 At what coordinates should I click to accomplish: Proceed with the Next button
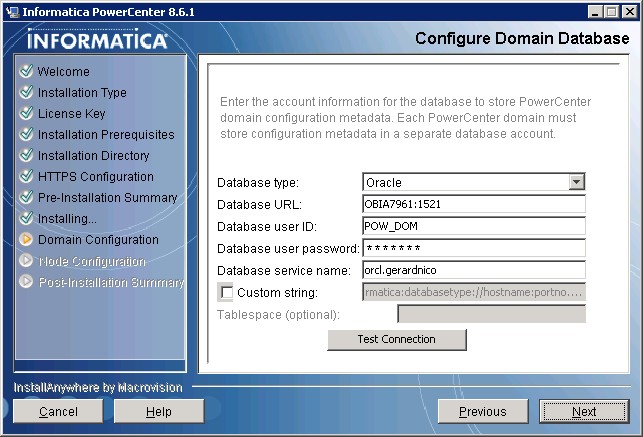coord(584,411)
